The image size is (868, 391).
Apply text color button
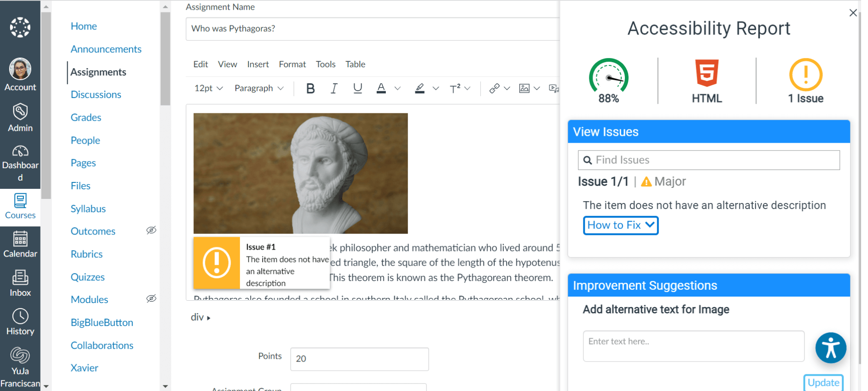pyautogui.click(x=381, y=88)
